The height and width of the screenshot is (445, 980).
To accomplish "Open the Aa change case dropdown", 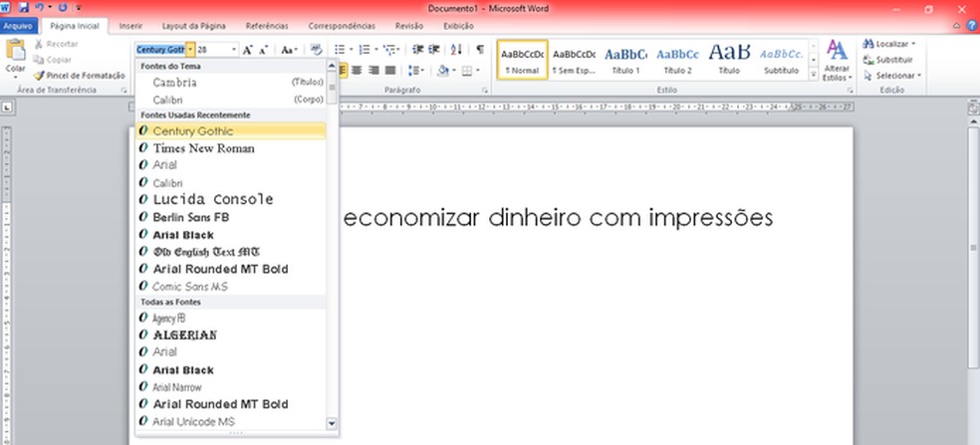I will coord(289,50).
